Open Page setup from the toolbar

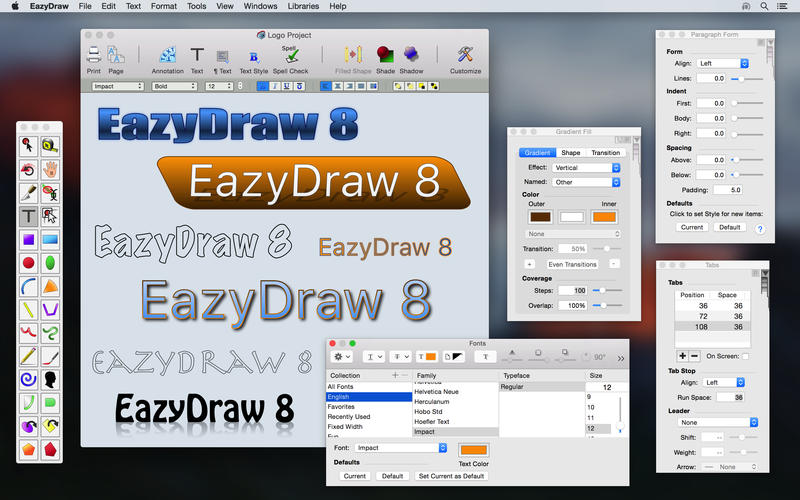coord(116,55)
